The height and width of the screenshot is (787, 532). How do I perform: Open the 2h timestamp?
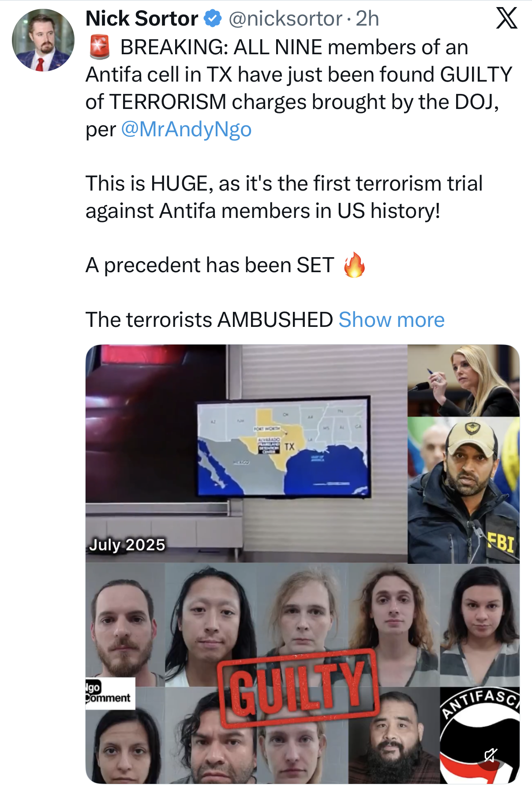click(x=367, y=19)
